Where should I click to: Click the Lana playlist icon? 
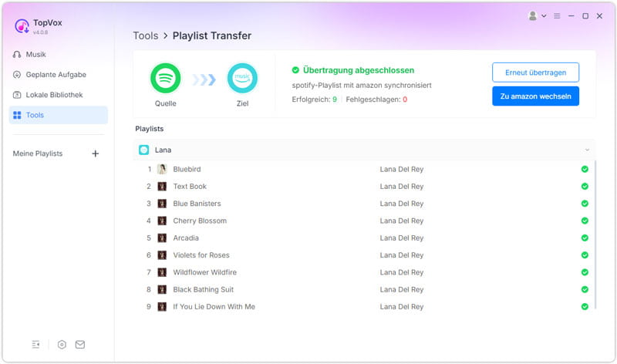tap(143, 150)
